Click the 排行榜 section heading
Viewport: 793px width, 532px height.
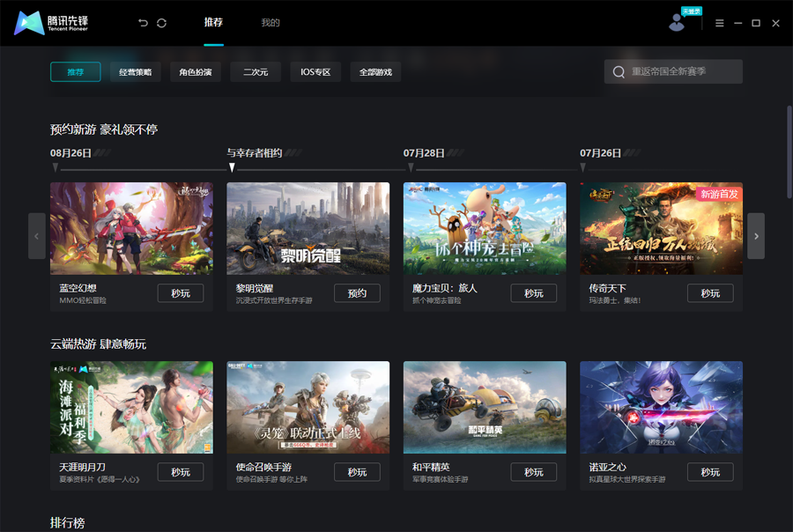[x=67, y=523]
